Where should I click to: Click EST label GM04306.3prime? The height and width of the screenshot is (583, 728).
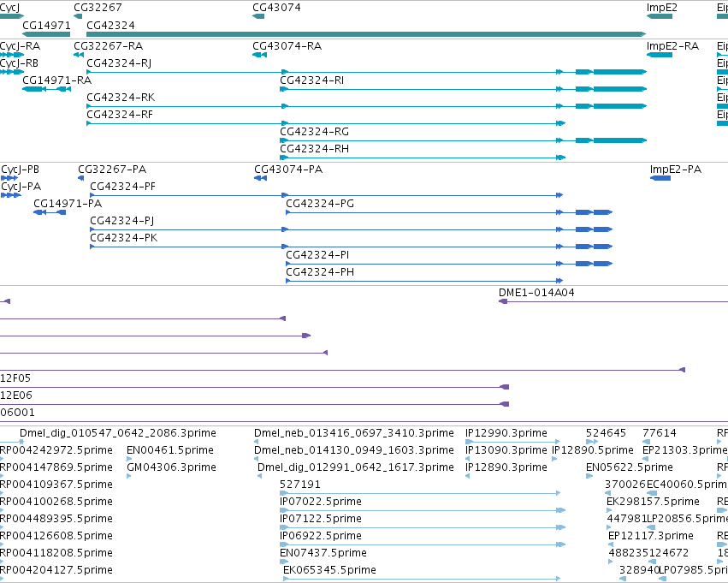pos(171,467)
